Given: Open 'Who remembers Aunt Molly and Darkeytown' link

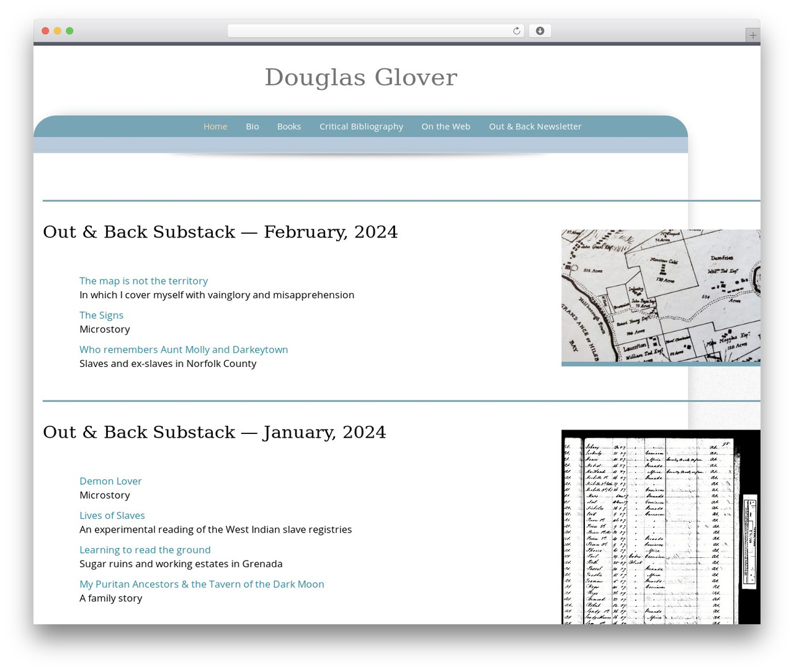Looking at the screenshot, I should (184, 350).
